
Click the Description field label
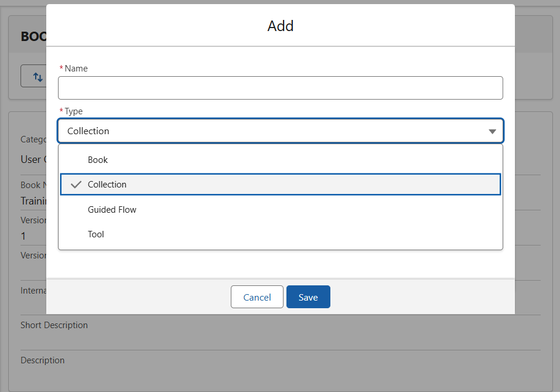[x=42, y=360]
